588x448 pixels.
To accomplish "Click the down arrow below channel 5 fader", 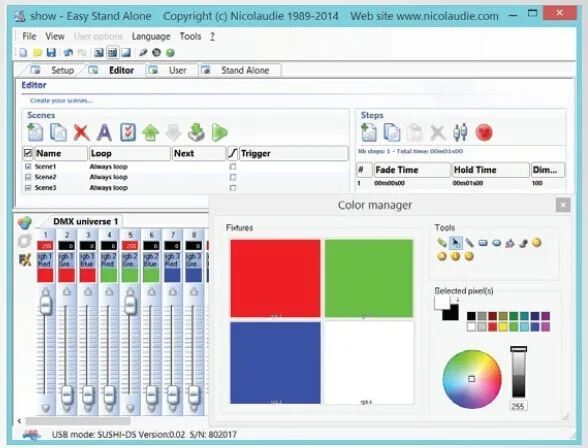I will coord(130,408).
